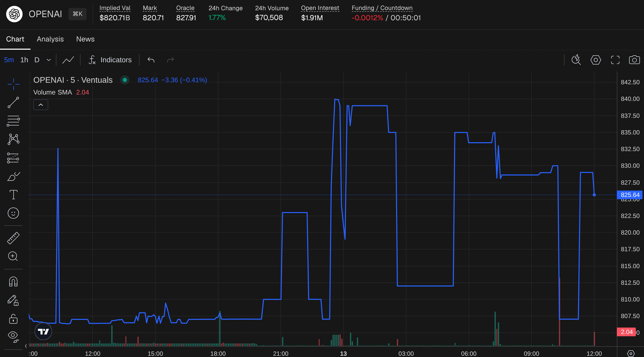Switch to the Analysis tab

point(50,39)
